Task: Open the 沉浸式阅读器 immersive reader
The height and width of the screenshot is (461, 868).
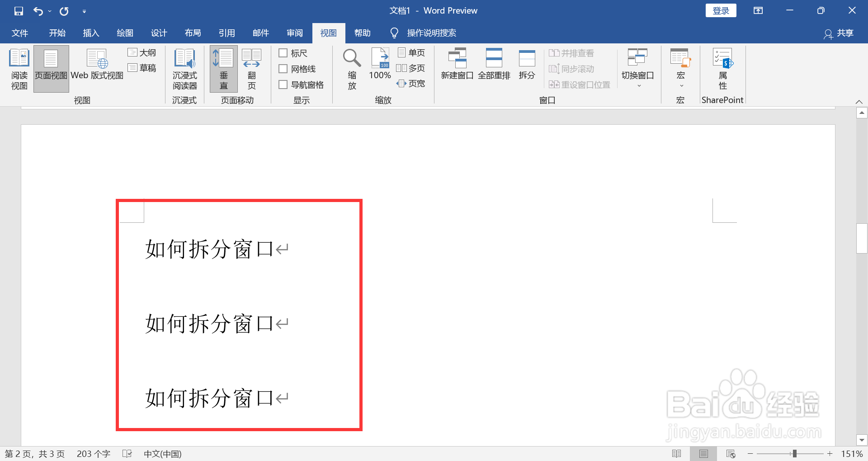Action: [x=184, y=69]
